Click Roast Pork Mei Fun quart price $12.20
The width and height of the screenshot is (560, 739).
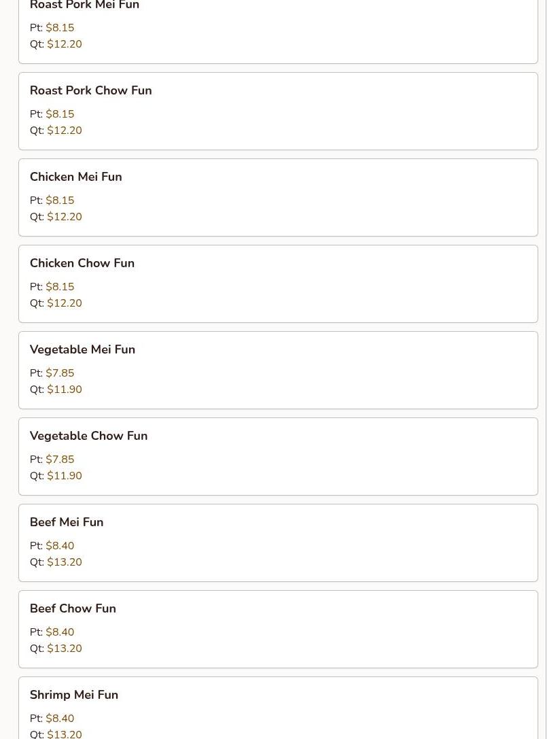64,44
